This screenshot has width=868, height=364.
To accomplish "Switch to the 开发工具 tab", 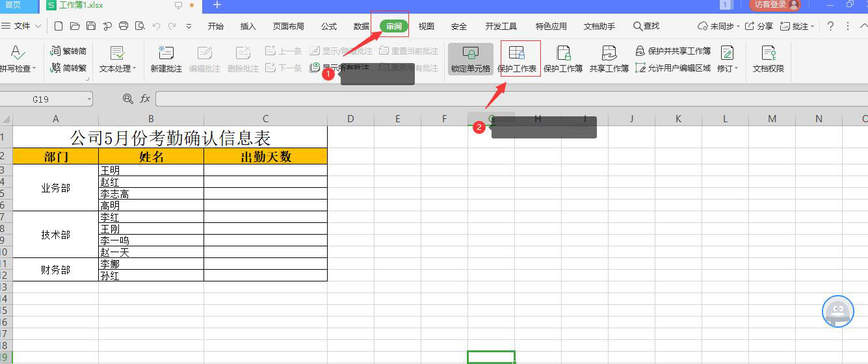I will 501,26.
